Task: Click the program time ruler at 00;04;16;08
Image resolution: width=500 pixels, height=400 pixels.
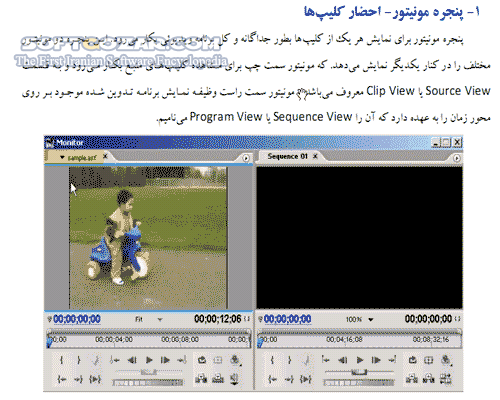Action: 344,339
